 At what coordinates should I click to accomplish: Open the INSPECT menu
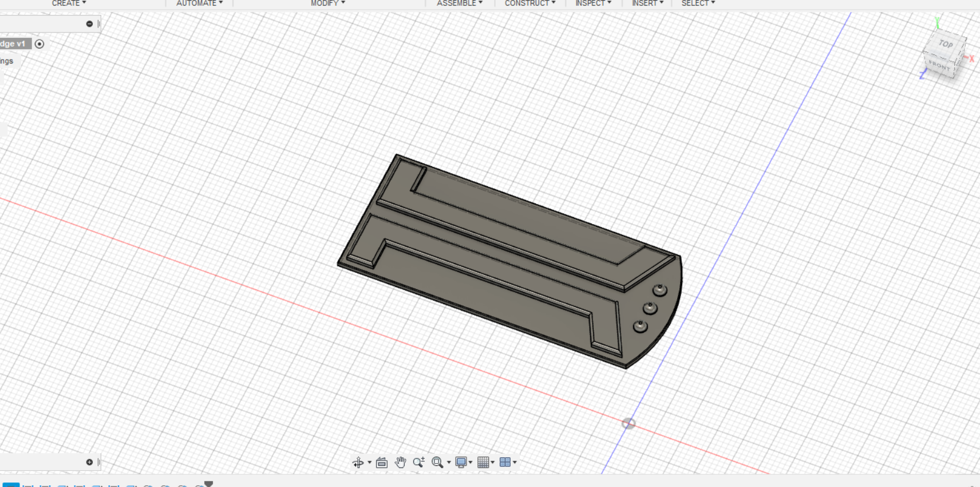594,3
